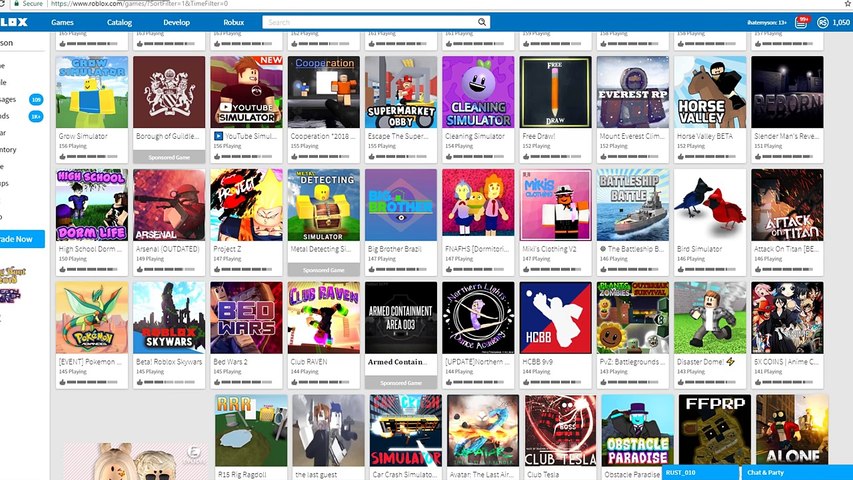Open HCBB 9v9 game thumbnail
Screen dimensions: 853x480
(555, 318)
